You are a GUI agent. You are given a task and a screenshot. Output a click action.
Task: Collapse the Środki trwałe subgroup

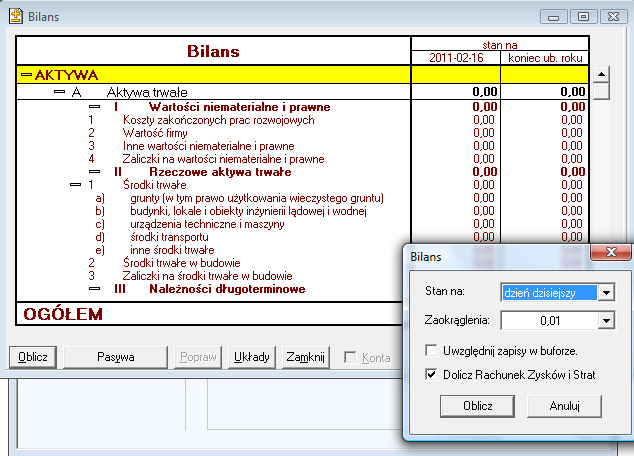click(x=76, y=185)
